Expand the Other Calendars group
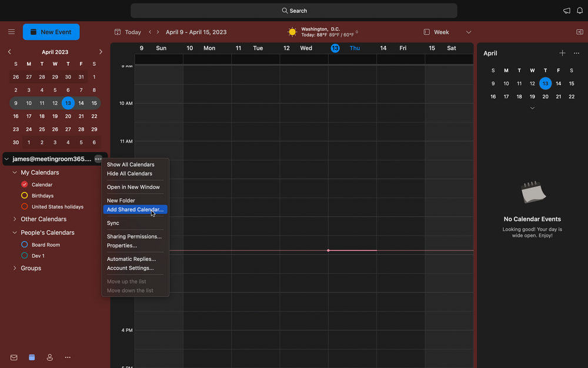The height and width of the screenshot is (368, 588). pos(15,219)
